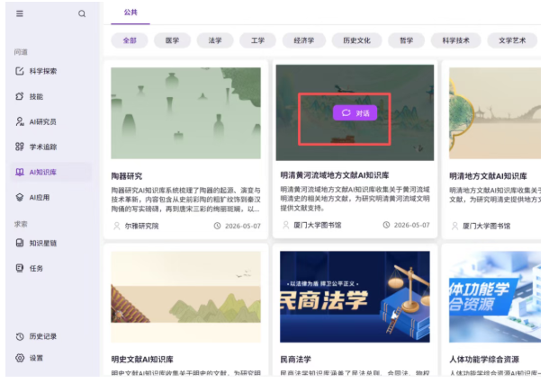Click the 知识星链 sidebar icon
The image size is (549, 392).
tap(20, 243)
